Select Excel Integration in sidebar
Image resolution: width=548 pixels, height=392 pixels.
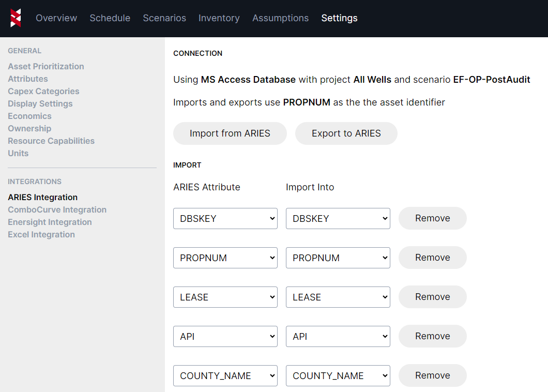41,234
